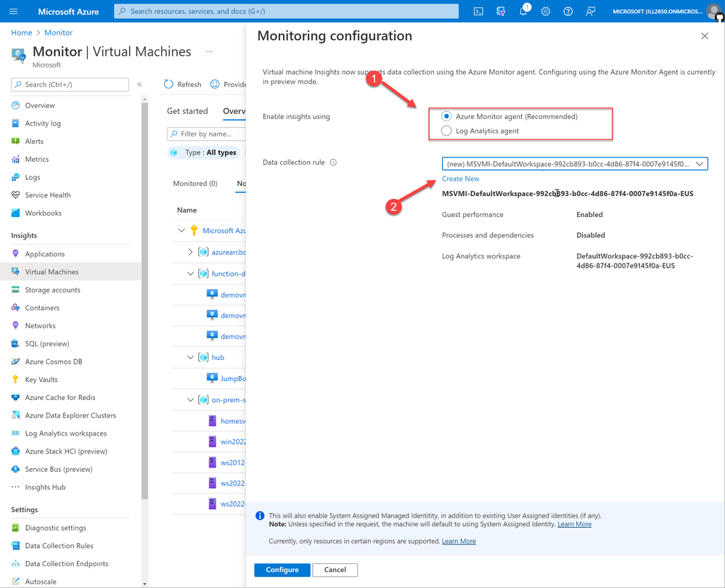This screenshot has width=725, height=588.
Task: Close the Monitoring configuration panel
Action: (x=704, y=36)
